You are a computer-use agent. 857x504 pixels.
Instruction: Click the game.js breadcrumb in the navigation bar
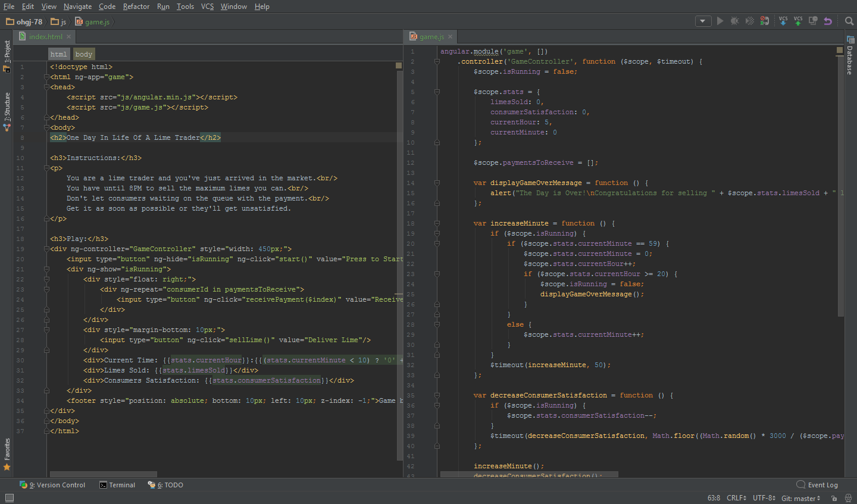[x=92, y=21]
